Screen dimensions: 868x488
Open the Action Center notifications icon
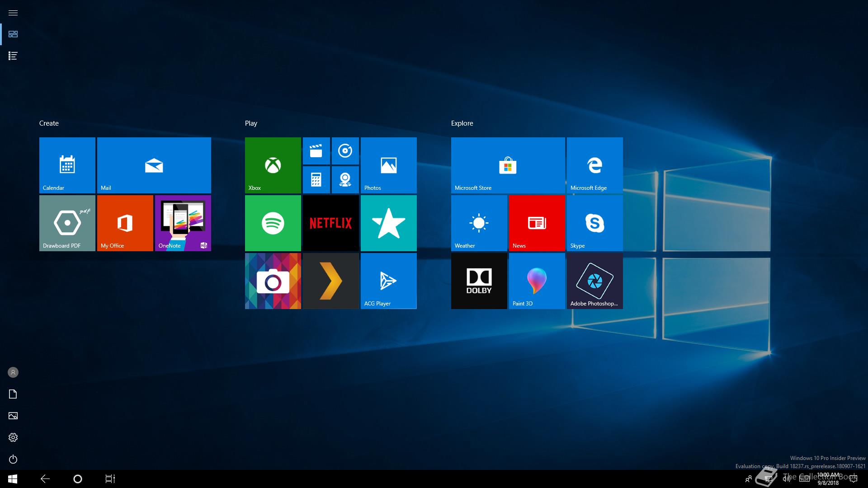(854, 479)
